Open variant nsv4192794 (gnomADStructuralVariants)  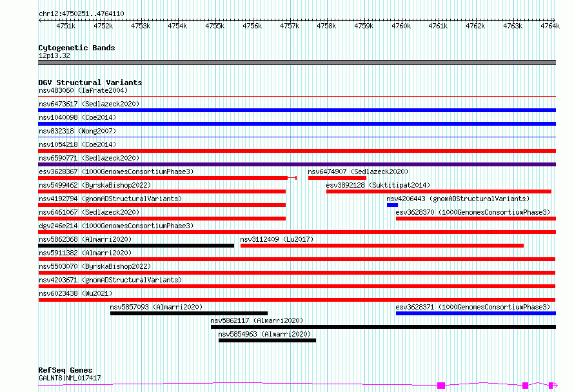point(110,199)
